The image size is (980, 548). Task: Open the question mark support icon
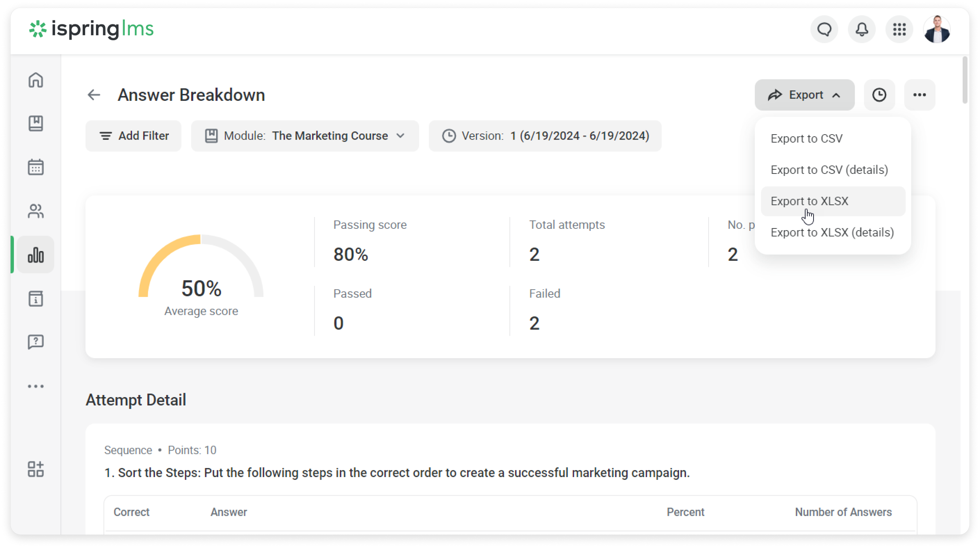tap(36, 342)
